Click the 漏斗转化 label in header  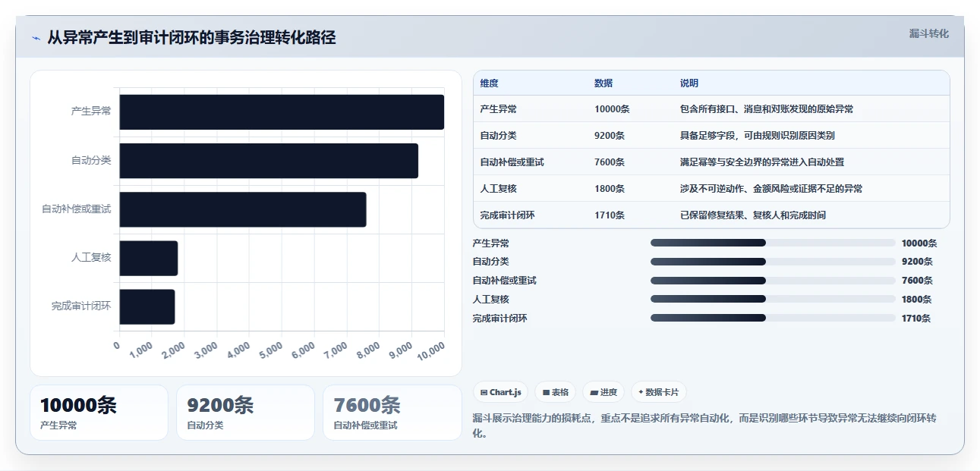click(x=928, y=33)
